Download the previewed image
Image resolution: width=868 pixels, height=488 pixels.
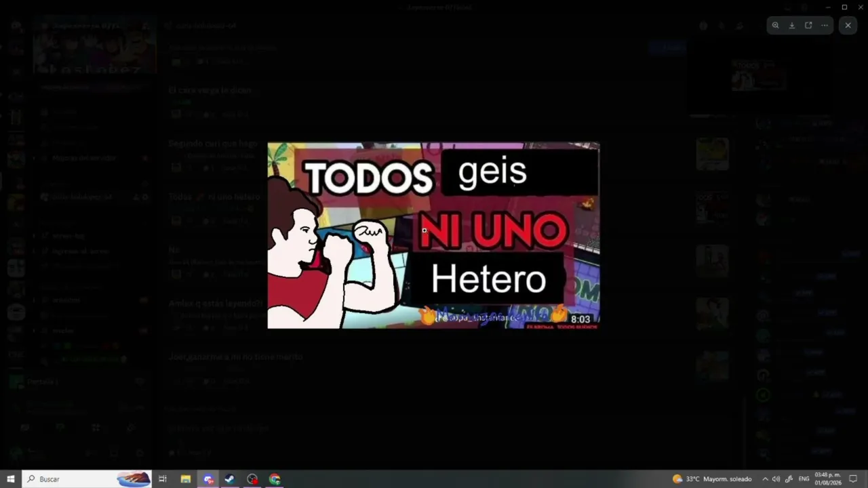(x=791, y=25)
